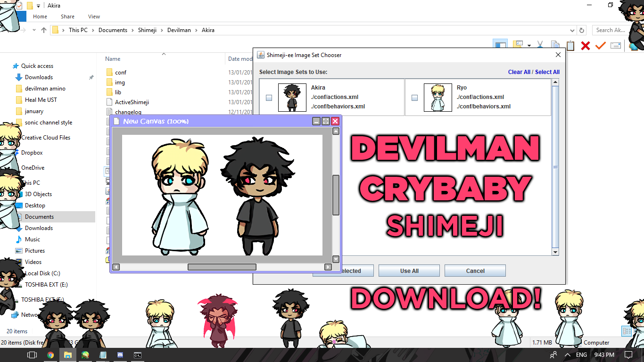644x362 pixels.
Task: Open the dropdown arrow beside folder options icon
Action: [529, 46]
